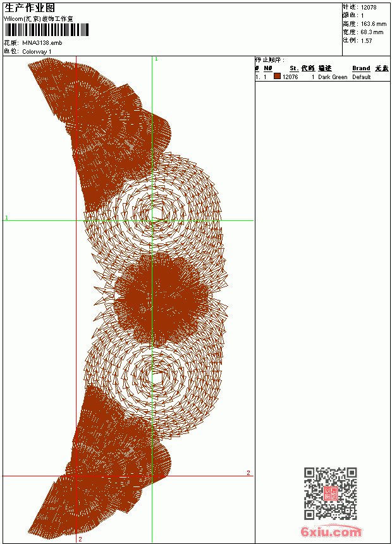Click the scale value 1.57
Screen dimensions: 392x544
coord(366,41)
